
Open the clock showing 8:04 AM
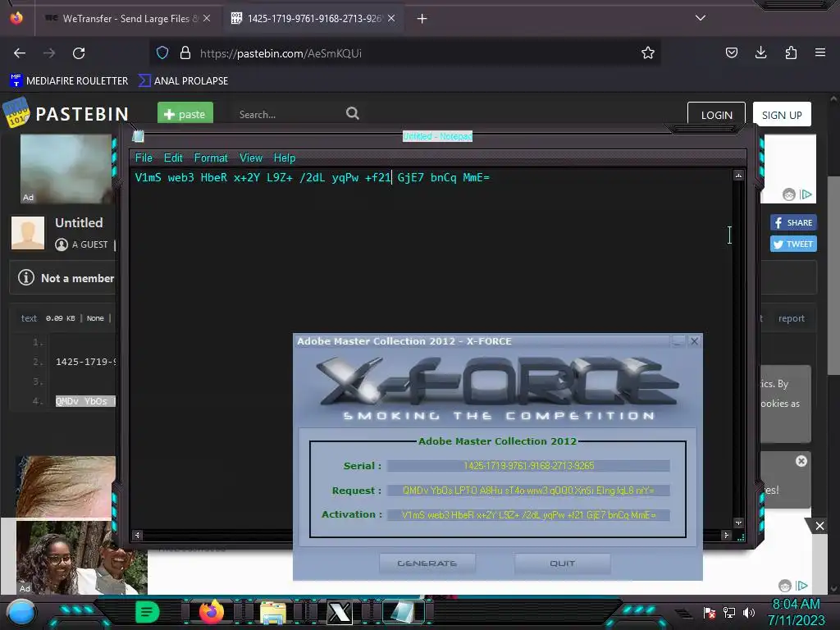796,612
